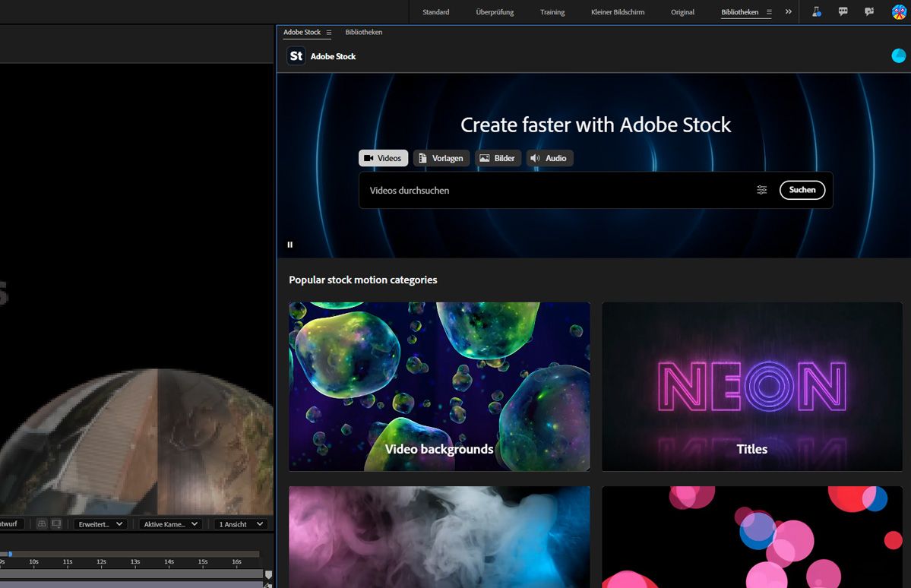
Task: Select the Bilder search type
Action: point(498,158)
